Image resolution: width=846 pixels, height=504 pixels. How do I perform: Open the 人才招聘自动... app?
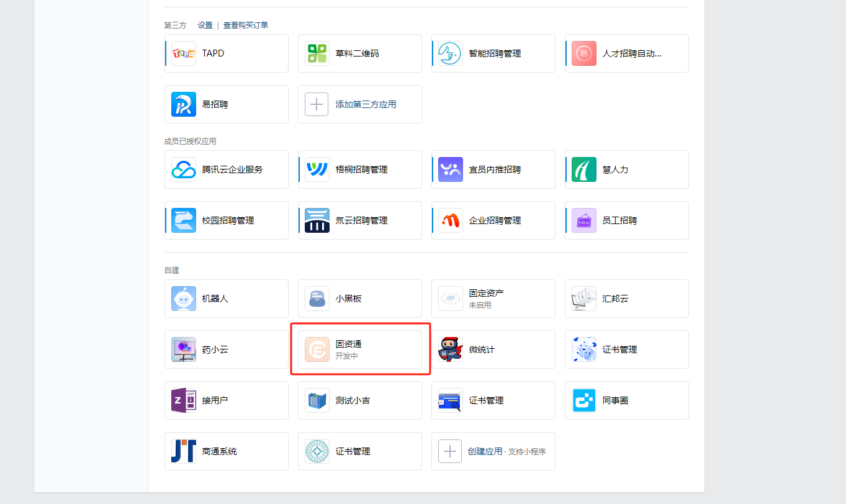(x=627, y=53)
